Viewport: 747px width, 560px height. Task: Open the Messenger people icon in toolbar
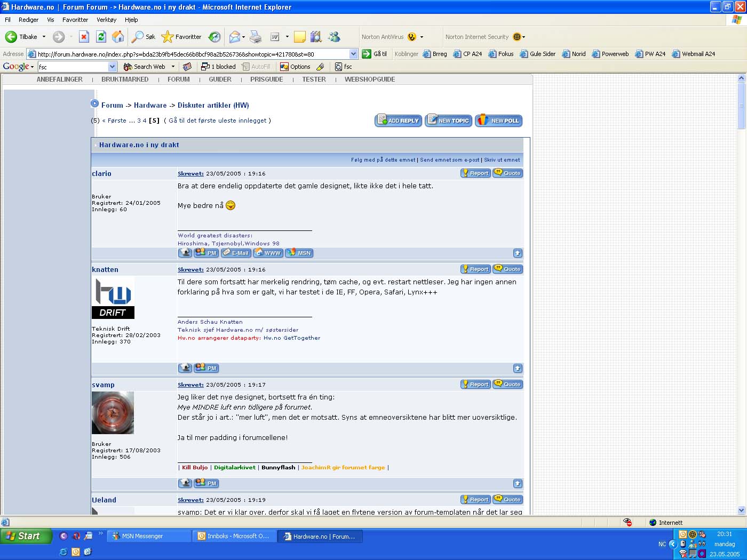[x=334, y=37]
